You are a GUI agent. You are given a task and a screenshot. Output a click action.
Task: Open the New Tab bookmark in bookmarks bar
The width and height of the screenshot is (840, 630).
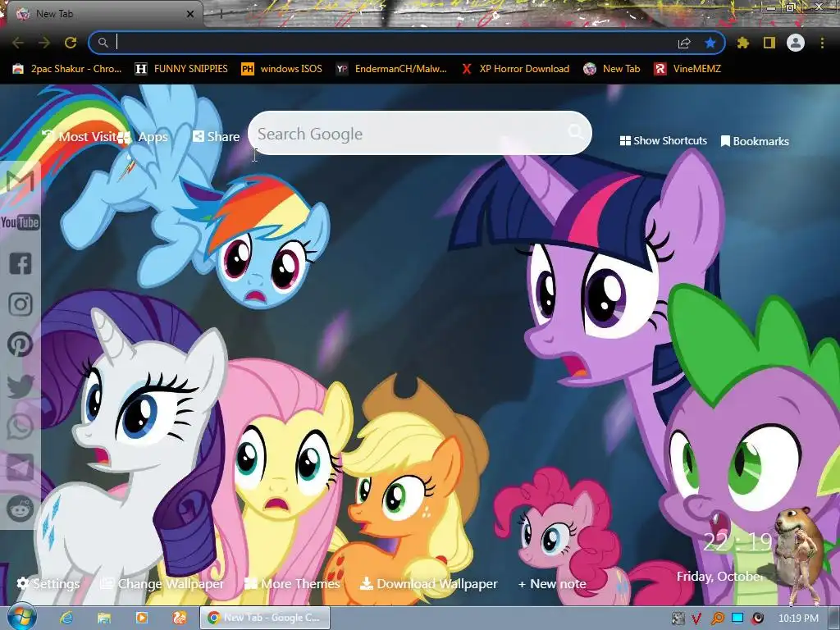point(612,69)
